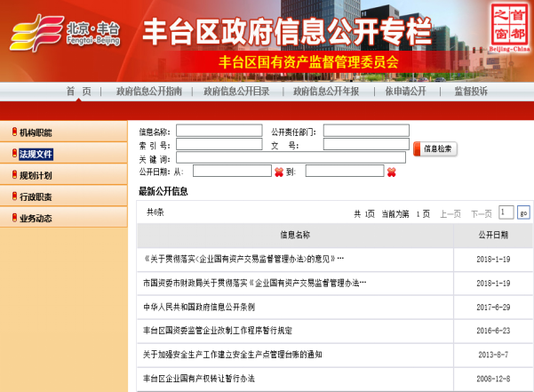Click the 下一页 pagination link
The height and width of the screenshot is (392, 534).
pos(481,213)
